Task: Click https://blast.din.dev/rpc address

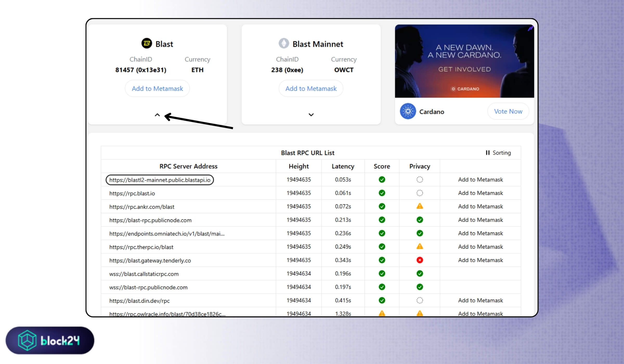Action: point(139,301)
